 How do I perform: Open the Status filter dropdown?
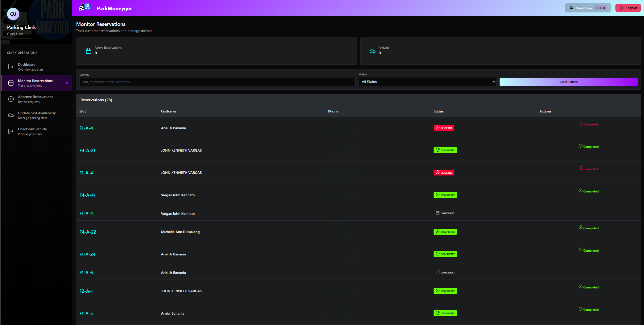(427, 82)
